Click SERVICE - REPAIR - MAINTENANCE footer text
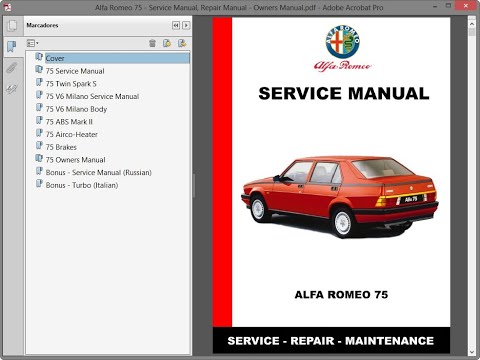The image size is (480, 360). point(331,341)
